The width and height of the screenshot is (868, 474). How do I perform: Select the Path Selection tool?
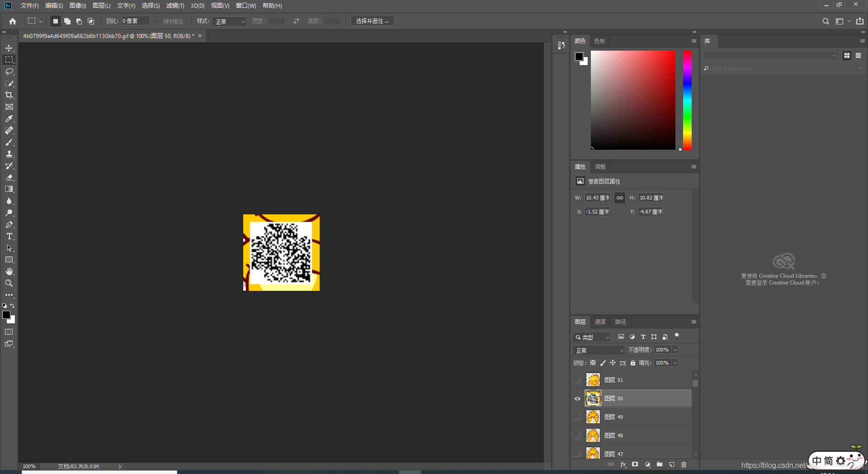pyautogui.click(x=9, y=248)
